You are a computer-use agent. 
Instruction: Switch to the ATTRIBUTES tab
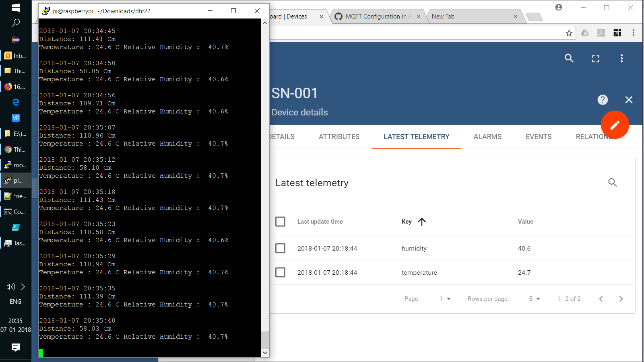(x=339, y=137)
